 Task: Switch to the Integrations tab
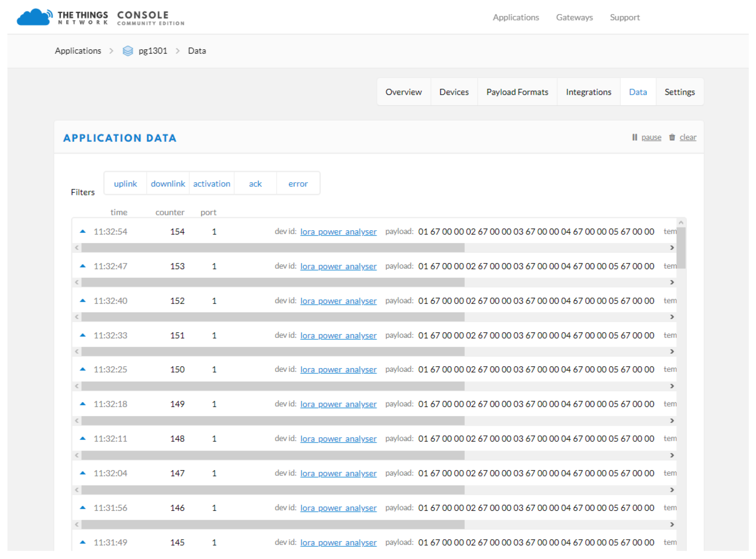click(x=588, y=92)
